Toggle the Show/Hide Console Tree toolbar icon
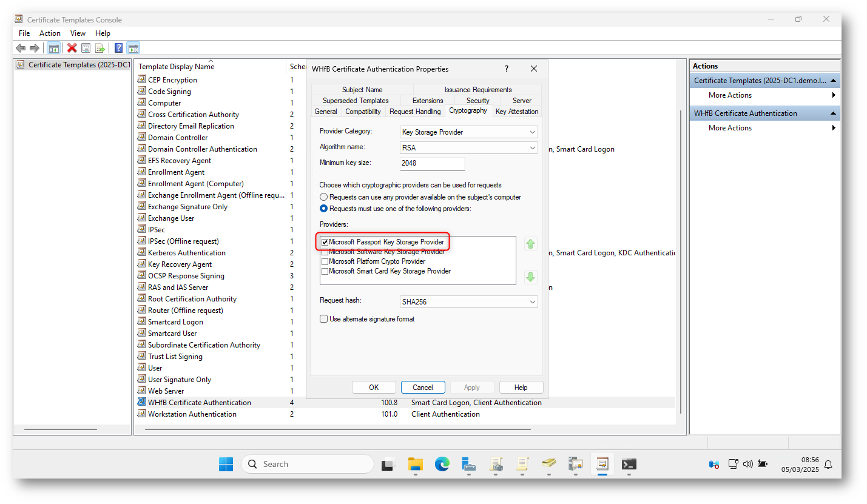The image size is (867, 504). pyautogui.click(x=54, y=48)
